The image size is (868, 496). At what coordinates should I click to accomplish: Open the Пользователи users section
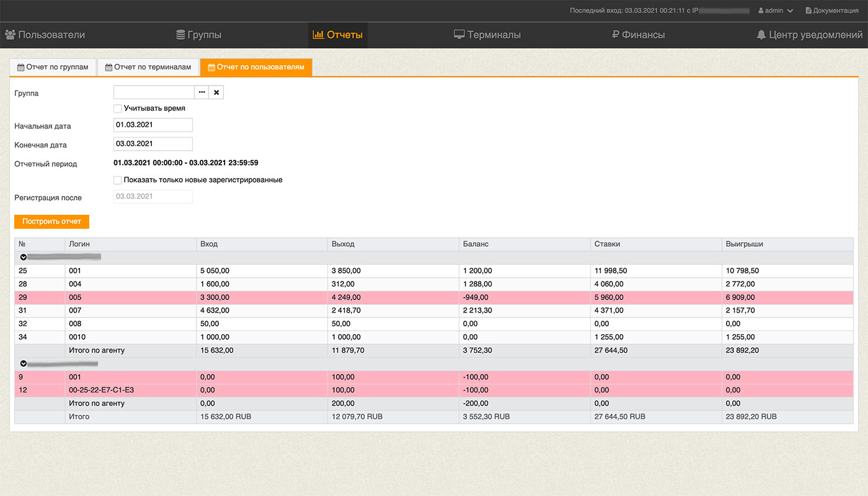point(45,35)
